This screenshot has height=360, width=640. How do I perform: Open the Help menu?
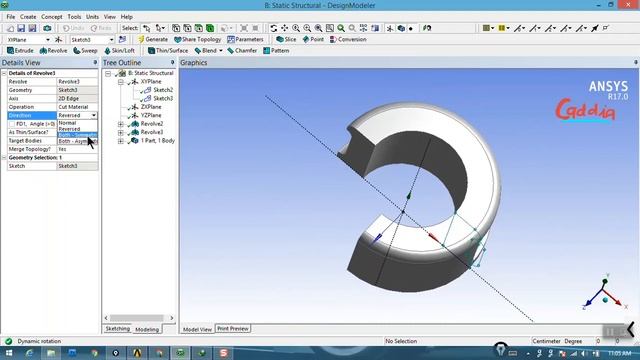pyautogui.click(x=127, y=17)
